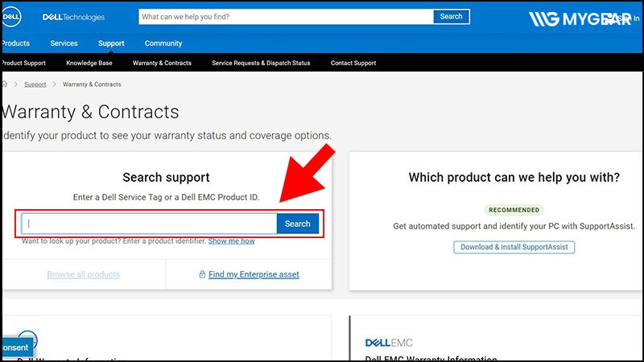Open Find my Enterprise asset link

pyautogui.click(x=254, y=274)
